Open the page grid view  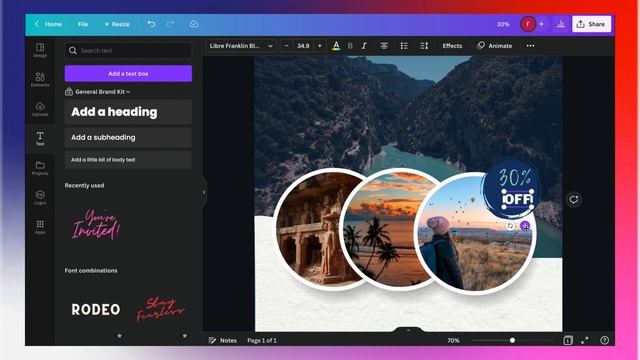pos(568,340)
